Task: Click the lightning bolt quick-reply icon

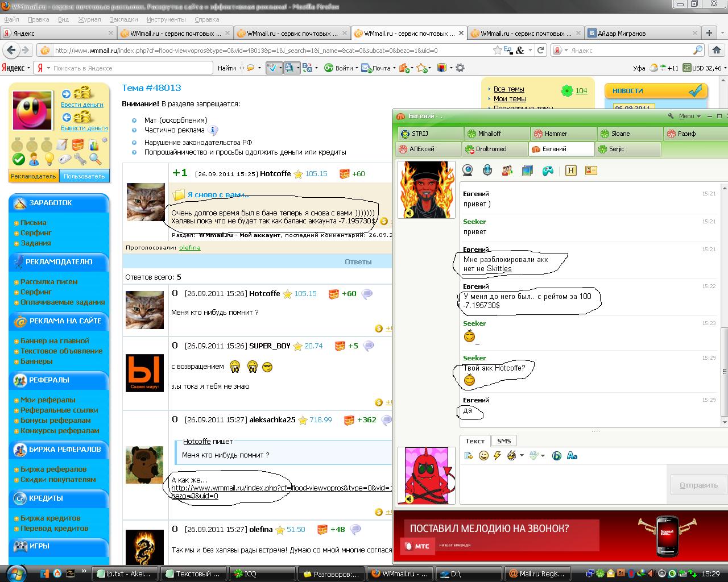Action: 497,455
